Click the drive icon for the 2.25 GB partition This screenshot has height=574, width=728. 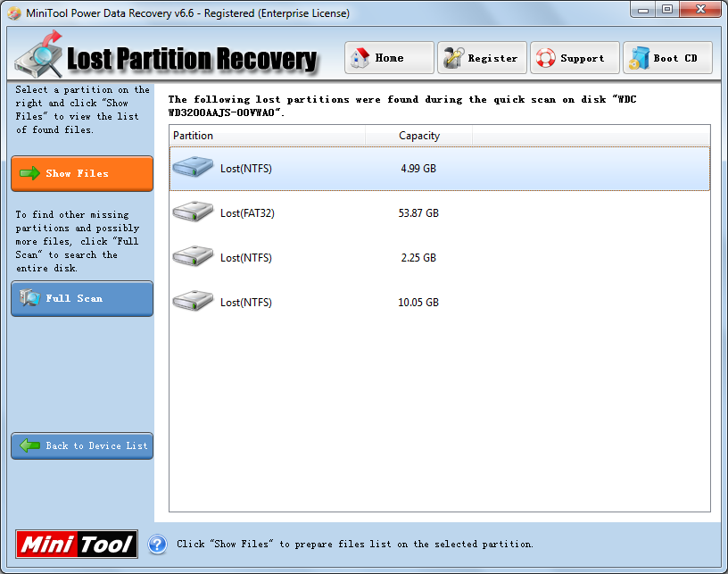click(x=193, y=256)
